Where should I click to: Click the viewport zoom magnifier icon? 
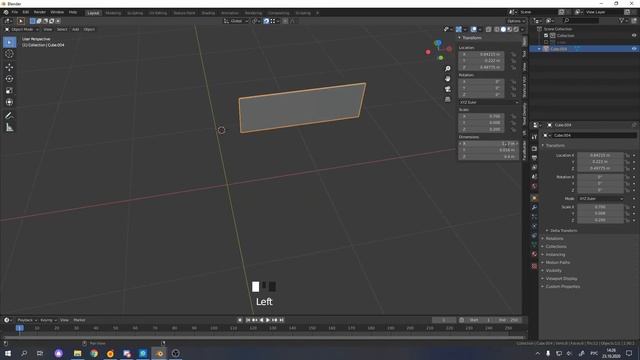pos(448,69)
